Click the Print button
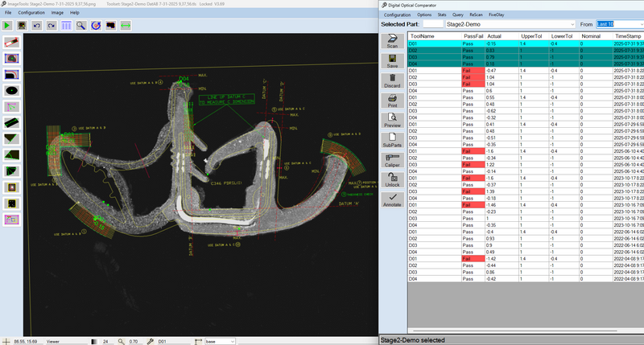 click(x=392, y=101)
